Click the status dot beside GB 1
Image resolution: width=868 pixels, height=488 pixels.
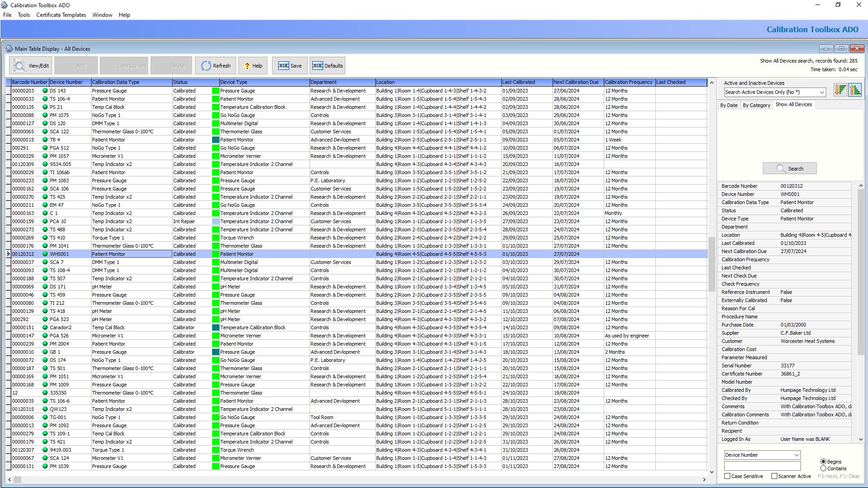pos(45,352)
